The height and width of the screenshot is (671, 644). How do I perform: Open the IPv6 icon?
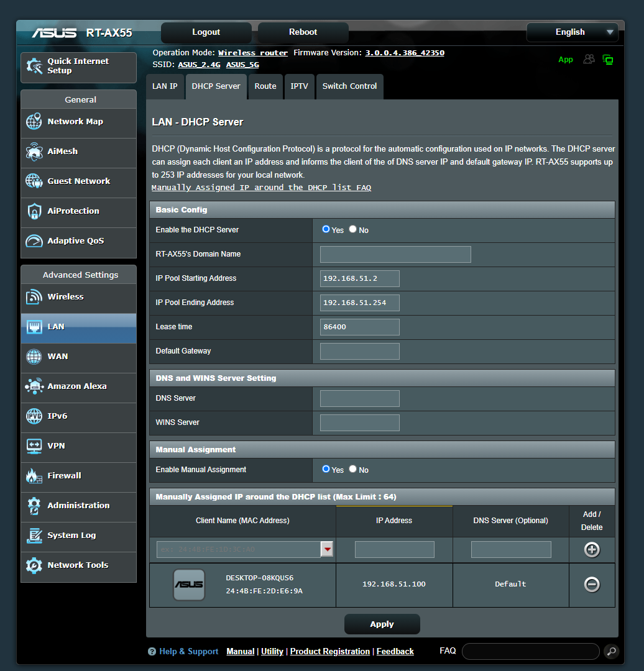coord(34,416)
